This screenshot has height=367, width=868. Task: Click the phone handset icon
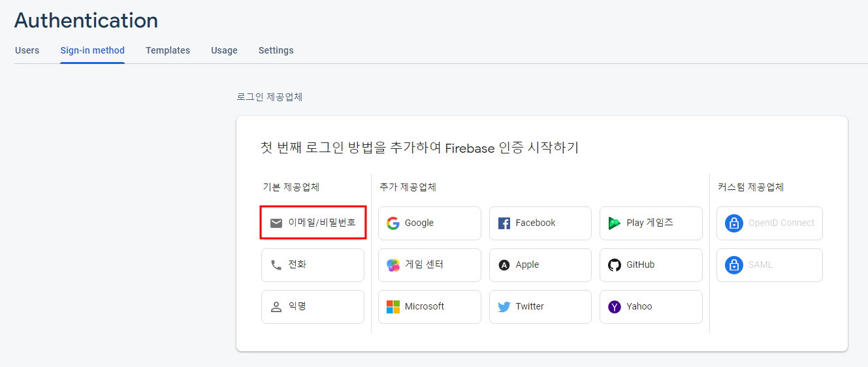[276, 265]
